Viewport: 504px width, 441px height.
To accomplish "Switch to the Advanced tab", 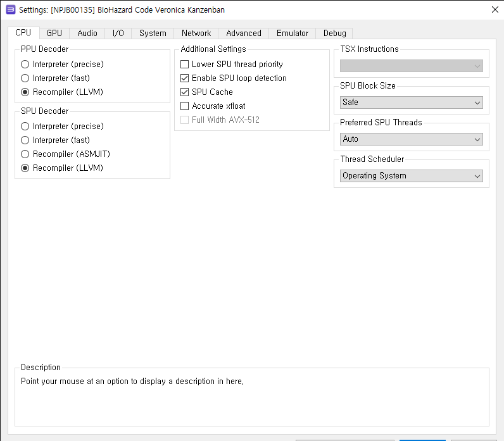I will point(244,33).
